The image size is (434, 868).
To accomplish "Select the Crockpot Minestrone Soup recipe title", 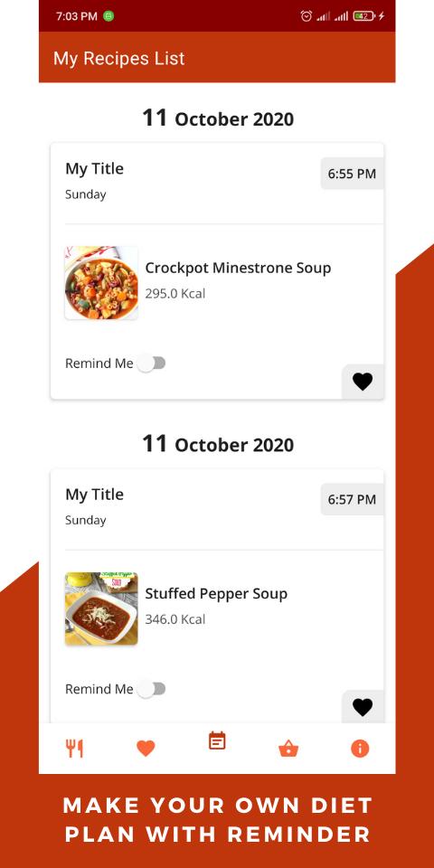I will pyautogui.click(x=238, y=268).
